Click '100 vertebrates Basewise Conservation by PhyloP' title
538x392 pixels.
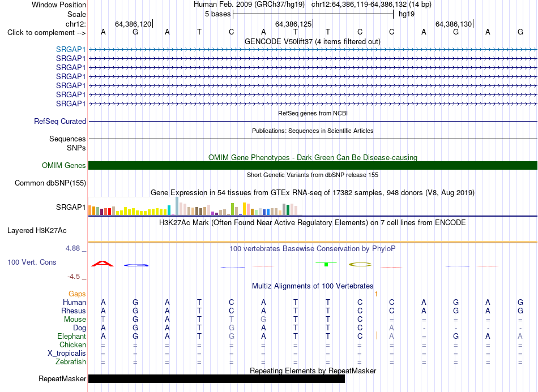(x=313, y=249)
